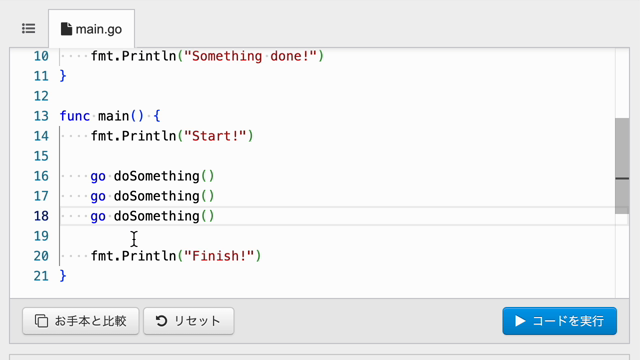
Task: Open the file list menu icon
Action: (29, 29)
